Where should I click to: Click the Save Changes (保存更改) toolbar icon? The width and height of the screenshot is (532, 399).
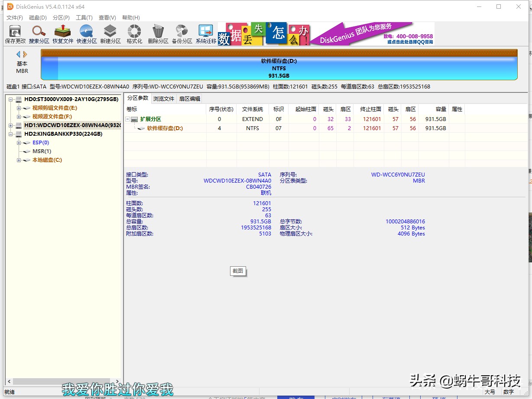[15, 34]
